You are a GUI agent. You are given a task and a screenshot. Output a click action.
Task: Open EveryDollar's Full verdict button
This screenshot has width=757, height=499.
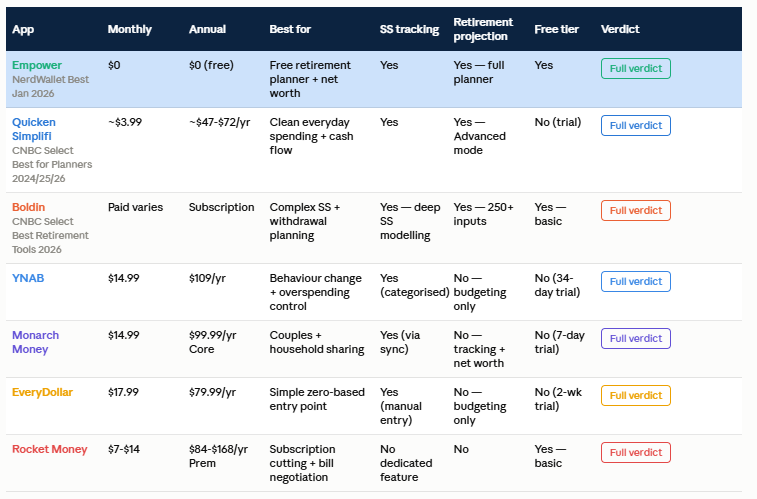pyautogui.click(x=635, y=395)
